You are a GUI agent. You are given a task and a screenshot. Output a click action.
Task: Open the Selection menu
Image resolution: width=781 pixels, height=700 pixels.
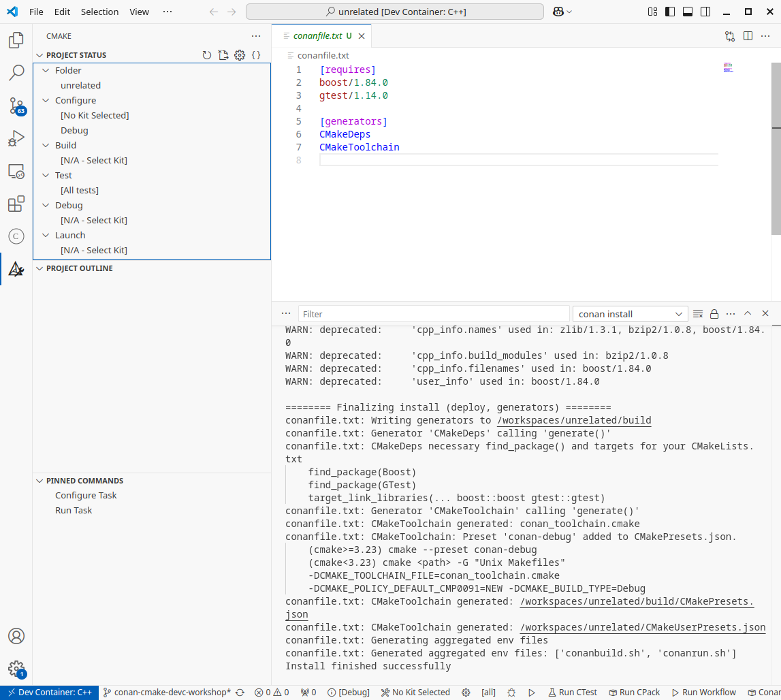pyautogui.click(x=99, y=12)
